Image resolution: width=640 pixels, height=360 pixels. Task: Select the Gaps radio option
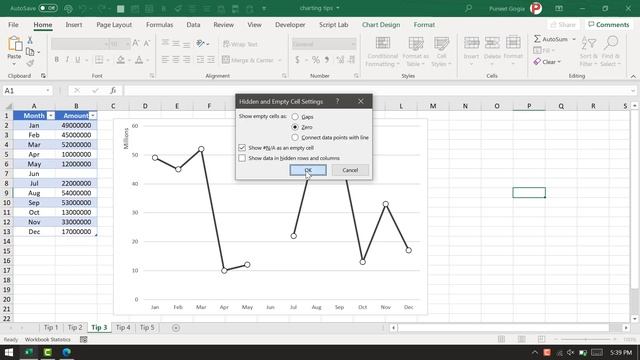coord(295,117)
